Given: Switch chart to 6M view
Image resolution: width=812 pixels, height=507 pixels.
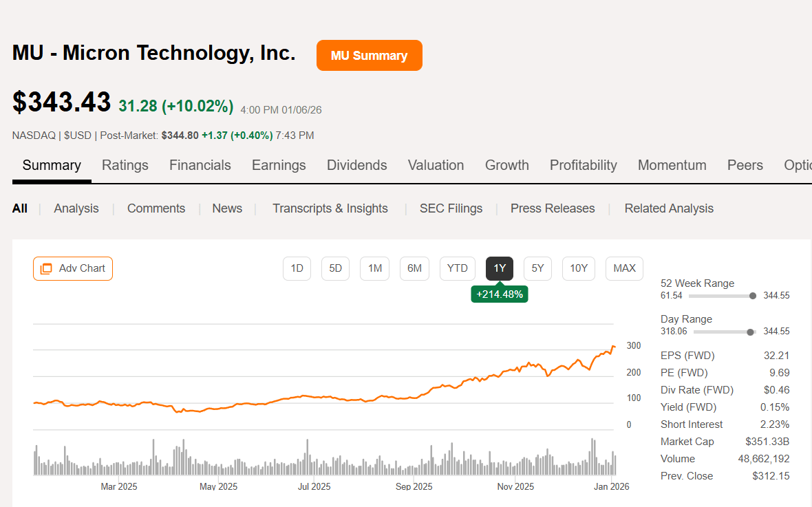Looking at the screenshot, I should [414, 268].
